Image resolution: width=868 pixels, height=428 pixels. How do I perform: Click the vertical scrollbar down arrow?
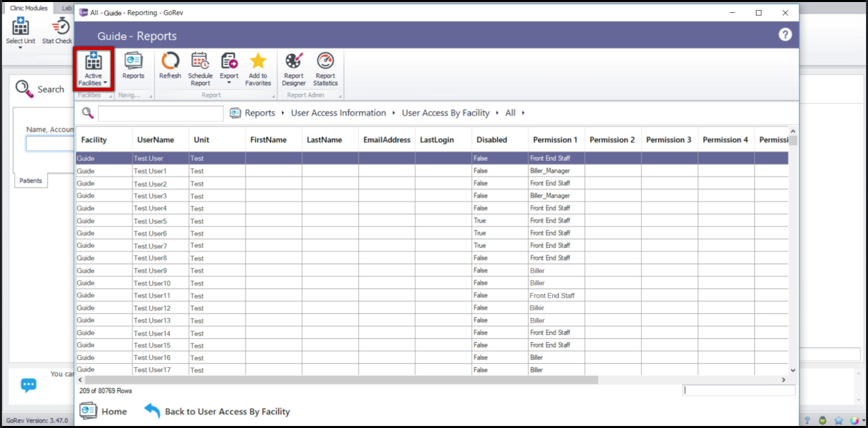[793, 370]
